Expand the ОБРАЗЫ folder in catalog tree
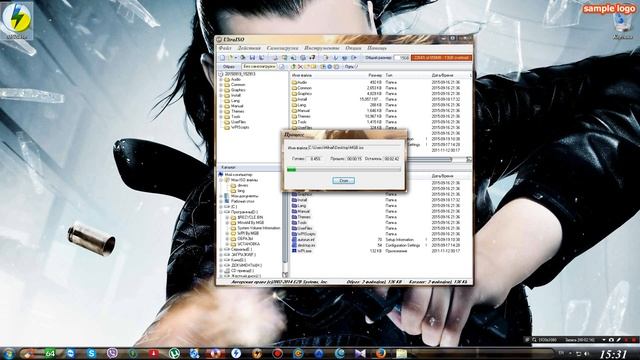The height and width of the screenshot is (360, 640). [227, 239]
